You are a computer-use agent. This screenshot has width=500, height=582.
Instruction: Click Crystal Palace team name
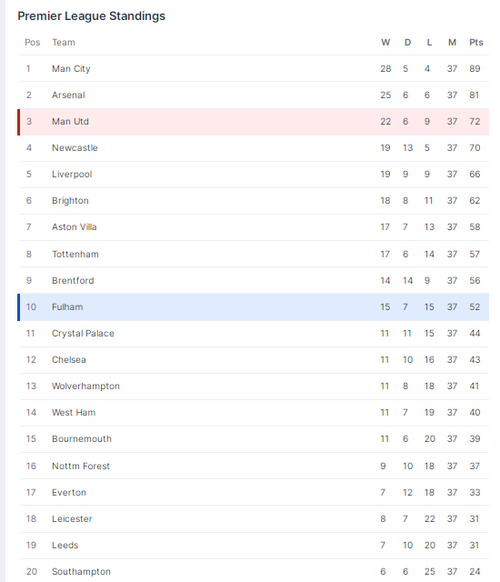pyautogui.click(x=83, y=333)
